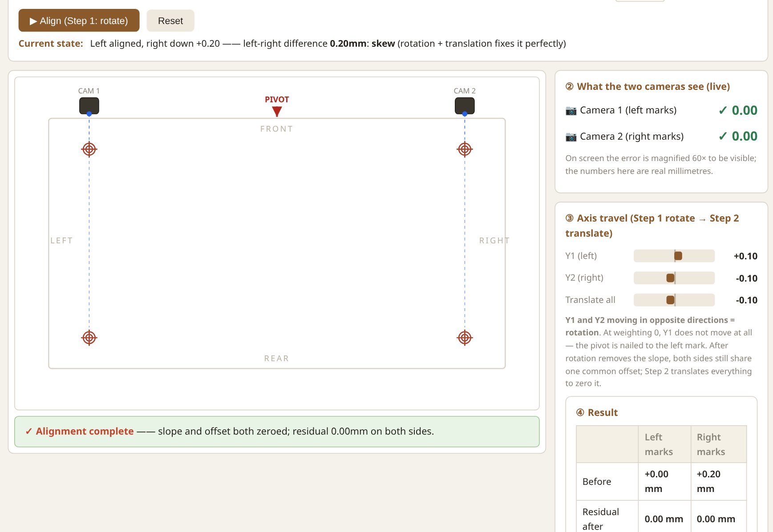Click the CAM 1 camera icon

89,106
